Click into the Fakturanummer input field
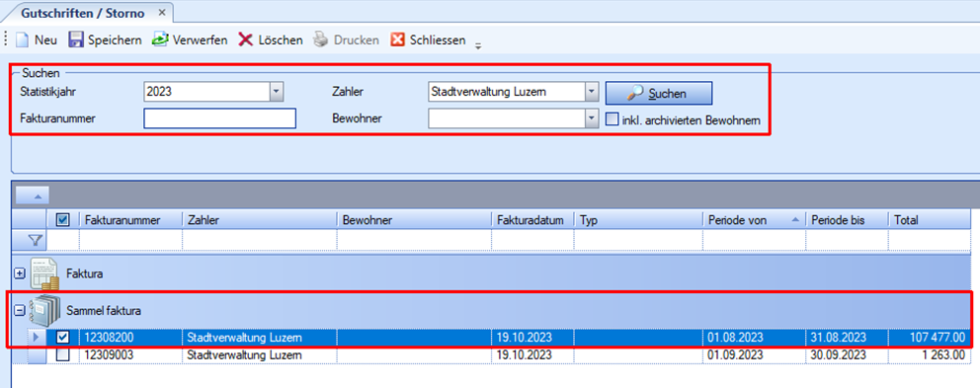This screenshot has height=388, width=980. pyautogui.click(x=219, y=118)
